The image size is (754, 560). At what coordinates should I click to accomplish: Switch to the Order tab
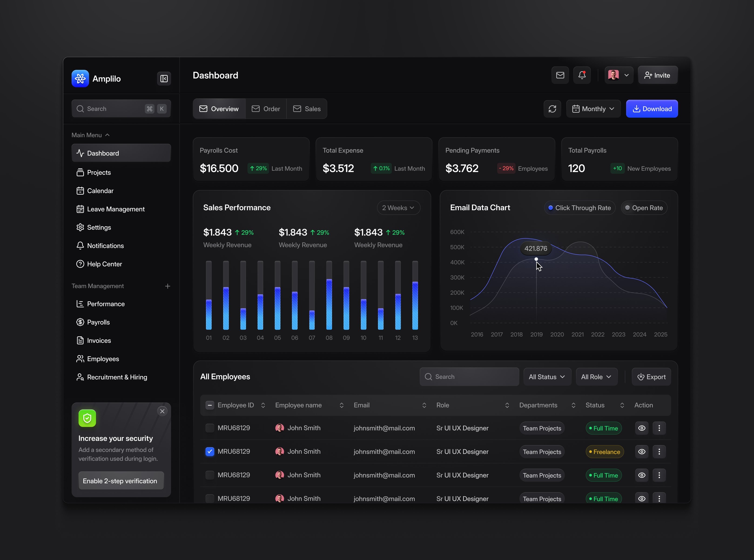[266, 109]
